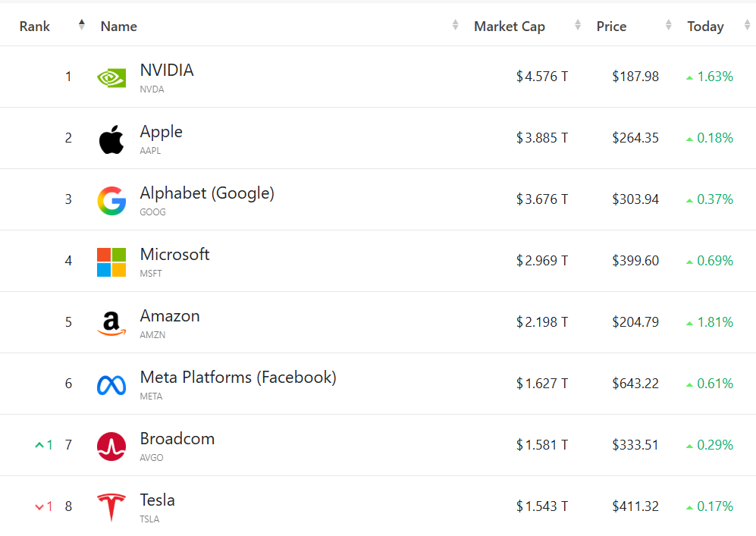Click the Amazon logo icon
The width and height of the screenshot is (756, 536).
pos(111,324)
